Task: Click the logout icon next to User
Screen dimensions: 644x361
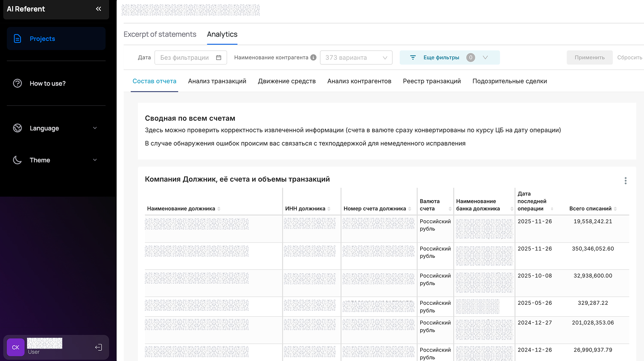Action: [98, 347]
